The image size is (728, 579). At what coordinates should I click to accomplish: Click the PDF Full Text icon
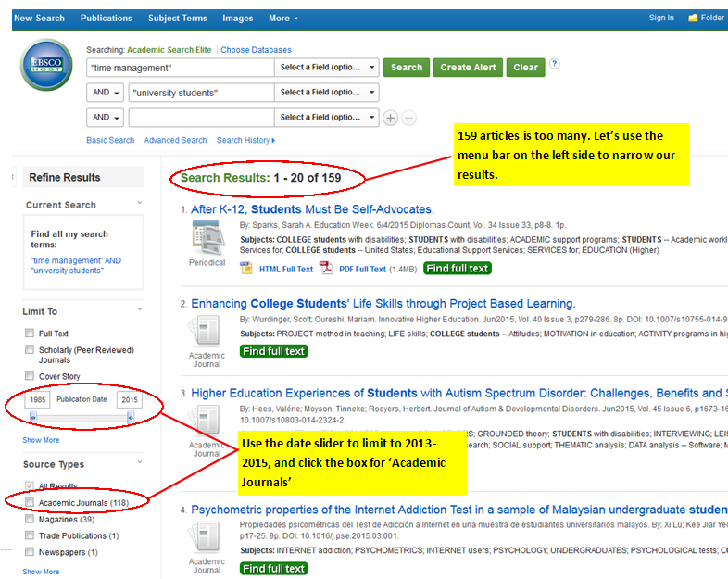[x=326, y=269]
